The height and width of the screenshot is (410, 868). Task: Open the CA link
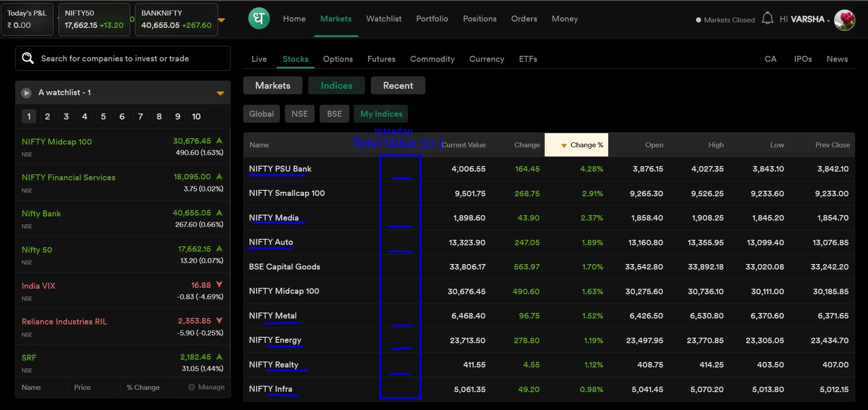tap(771, 59)
